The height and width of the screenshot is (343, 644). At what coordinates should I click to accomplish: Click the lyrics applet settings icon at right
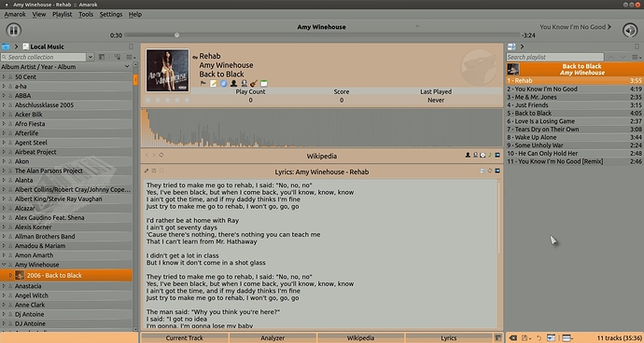tap(497, 171)
